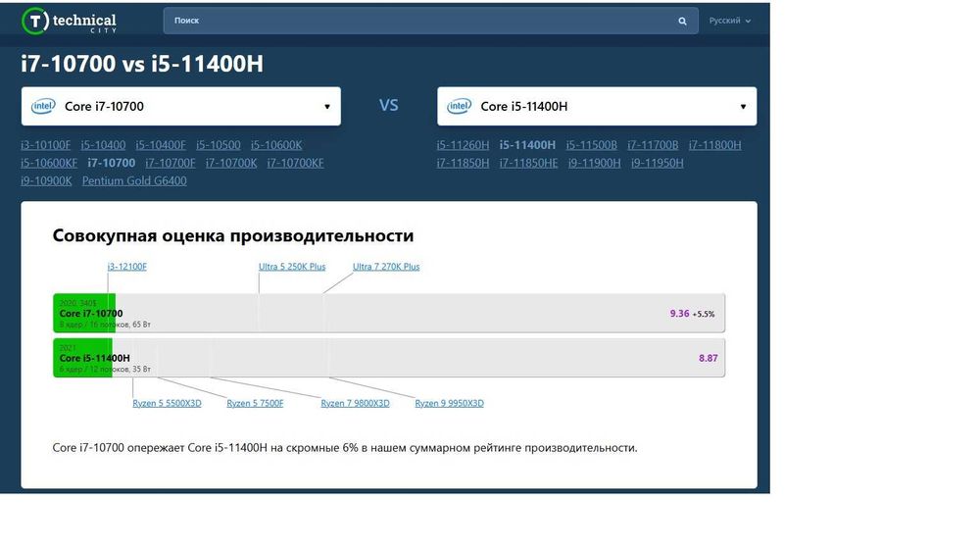980x552 pixels.
Task: Open the i7-11850HE link
Action: (529, 163)
